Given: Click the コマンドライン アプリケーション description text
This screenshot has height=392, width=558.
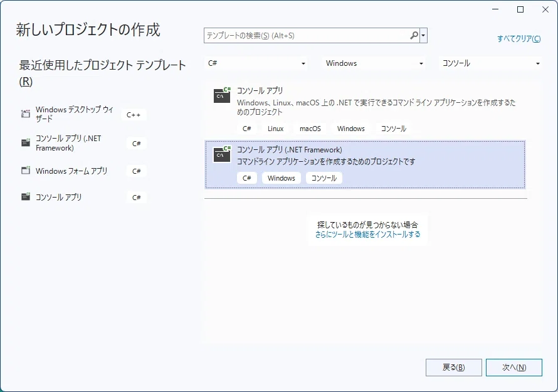Looking at the screenshot, I should coord(326,162).
